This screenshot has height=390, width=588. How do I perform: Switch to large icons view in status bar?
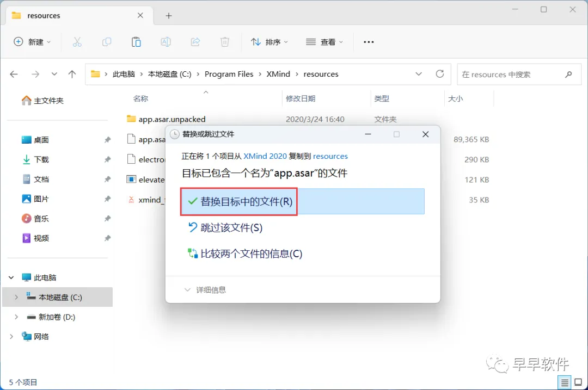(578, 382)
